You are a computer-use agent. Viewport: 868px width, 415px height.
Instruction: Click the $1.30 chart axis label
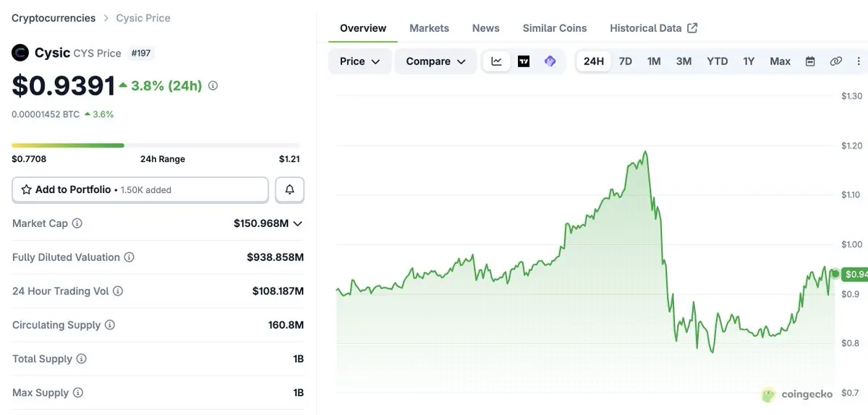pos(851,95)
